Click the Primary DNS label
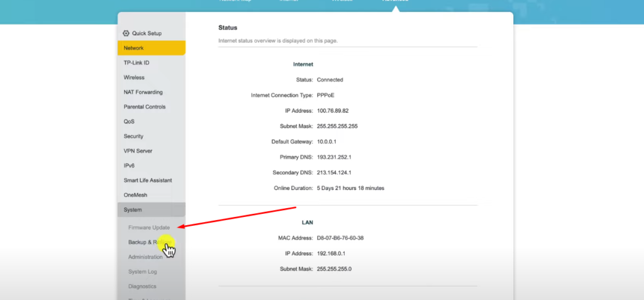 pyautogui.click(x=297, y=157)
